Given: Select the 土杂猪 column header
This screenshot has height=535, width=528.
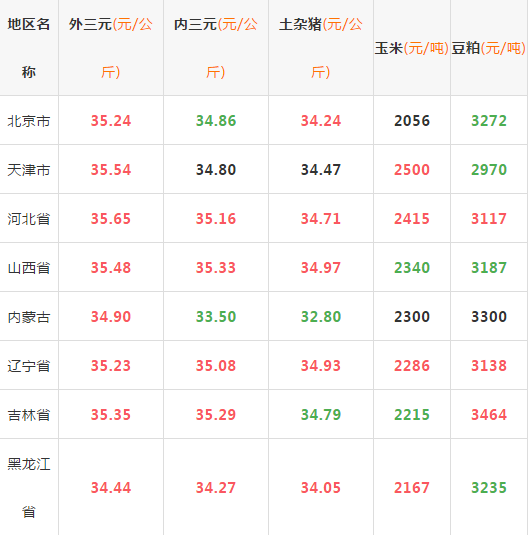Looking at the screenshot, I should (x=321, y=48).
